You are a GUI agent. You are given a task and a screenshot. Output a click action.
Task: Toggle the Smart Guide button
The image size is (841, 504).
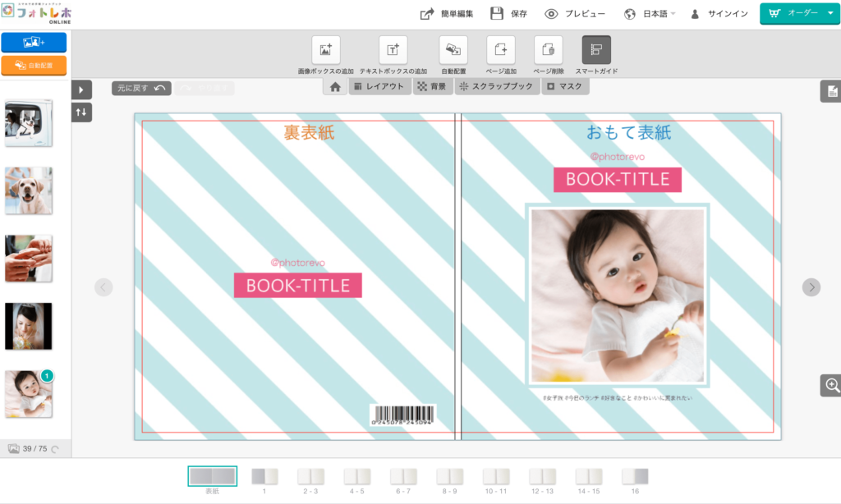[596, 50]
